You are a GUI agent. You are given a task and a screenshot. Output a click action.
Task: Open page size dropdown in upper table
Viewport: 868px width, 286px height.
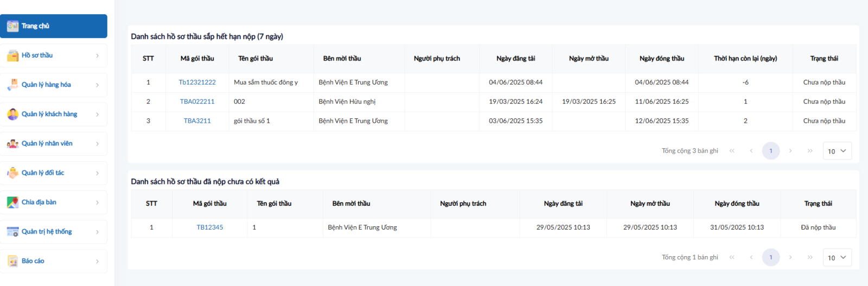coord(837,151)
